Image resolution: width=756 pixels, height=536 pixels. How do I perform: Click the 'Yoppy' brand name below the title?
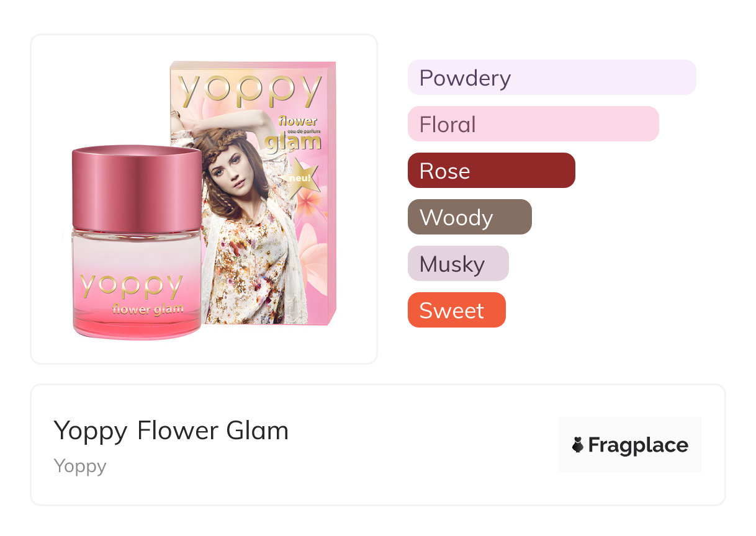click(80, 466)
